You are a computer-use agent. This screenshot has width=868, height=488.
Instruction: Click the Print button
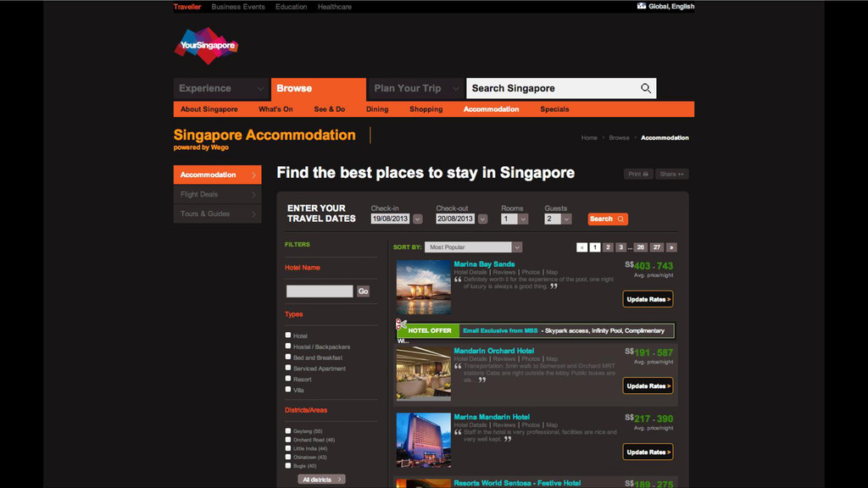click(x=638, y=174)
